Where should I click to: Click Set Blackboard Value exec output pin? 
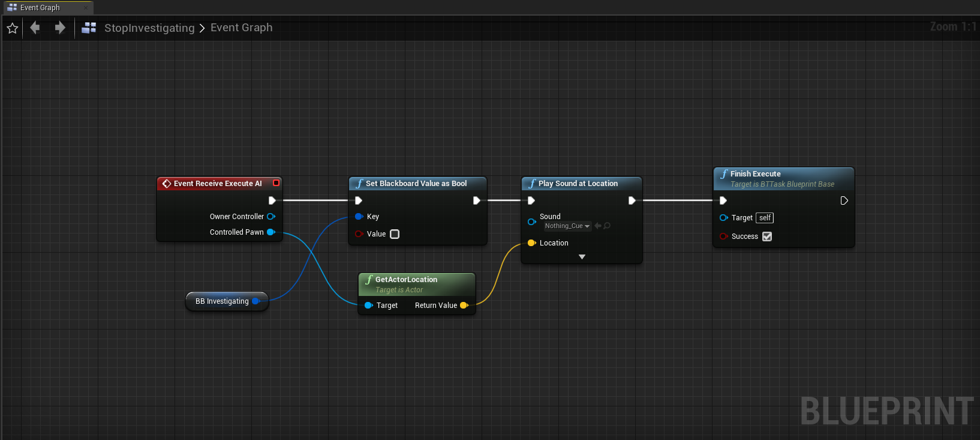click(x=476, y=200)
